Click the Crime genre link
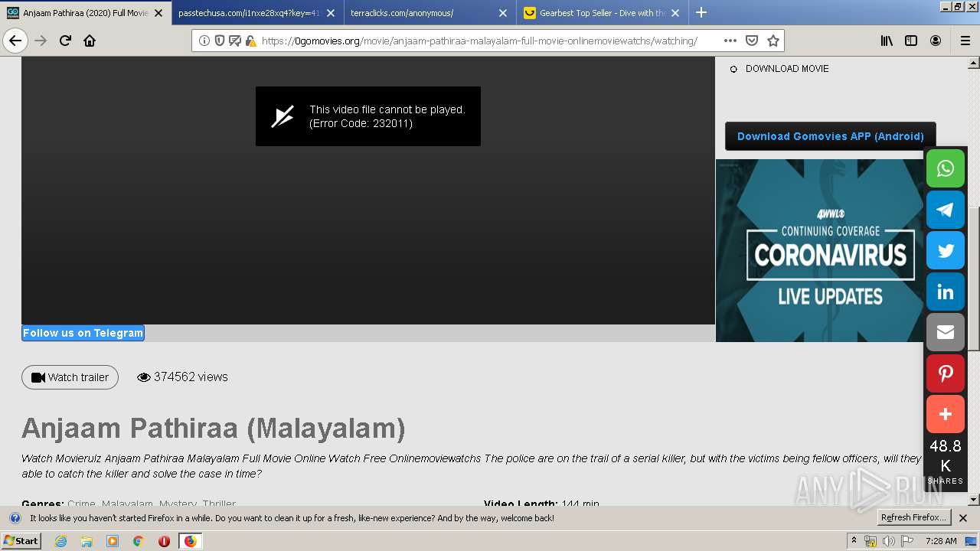The image size is (980, 551). 81,504
